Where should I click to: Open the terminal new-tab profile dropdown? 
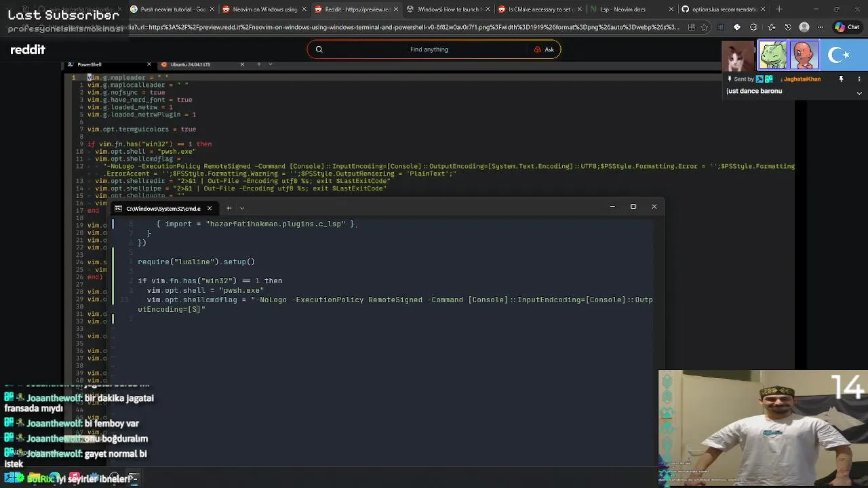coord(242,208)
